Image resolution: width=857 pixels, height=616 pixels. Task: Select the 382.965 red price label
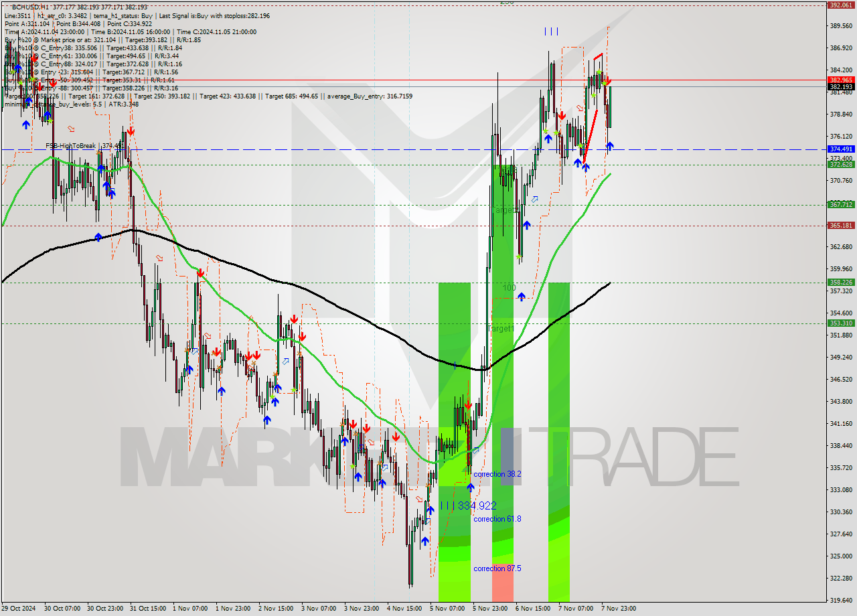[x=841, y=80]
